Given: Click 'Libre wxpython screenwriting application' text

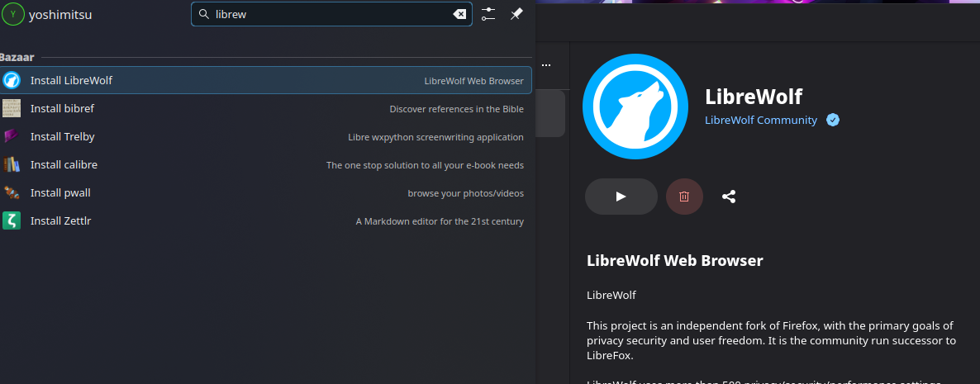Looking at the screenshot, I should [x=435, y=137].
